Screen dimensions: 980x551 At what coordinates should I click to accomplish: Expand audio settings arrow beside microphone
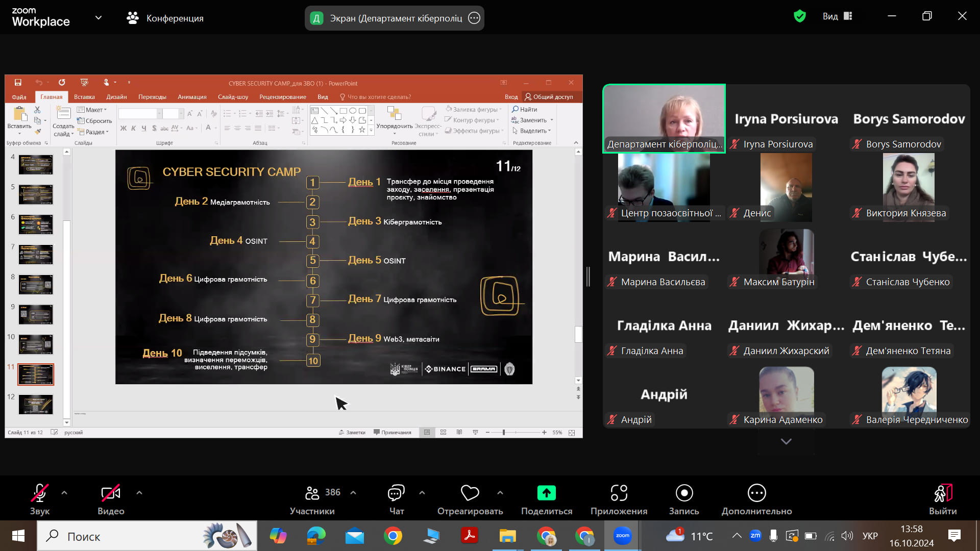point(64,493)
